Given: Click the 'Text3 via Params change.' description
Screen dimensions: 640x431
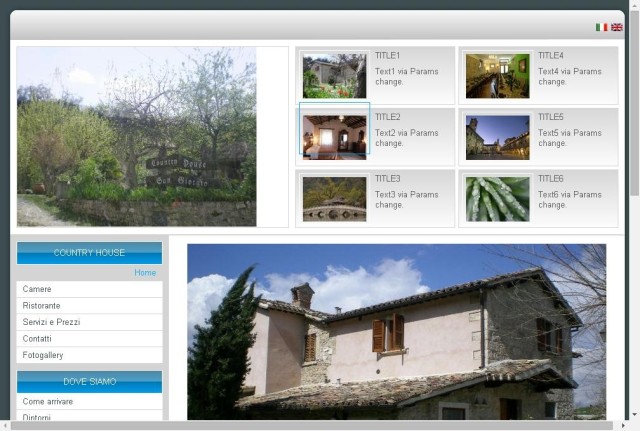Looking at the screenshot, I should click(407, 200).
